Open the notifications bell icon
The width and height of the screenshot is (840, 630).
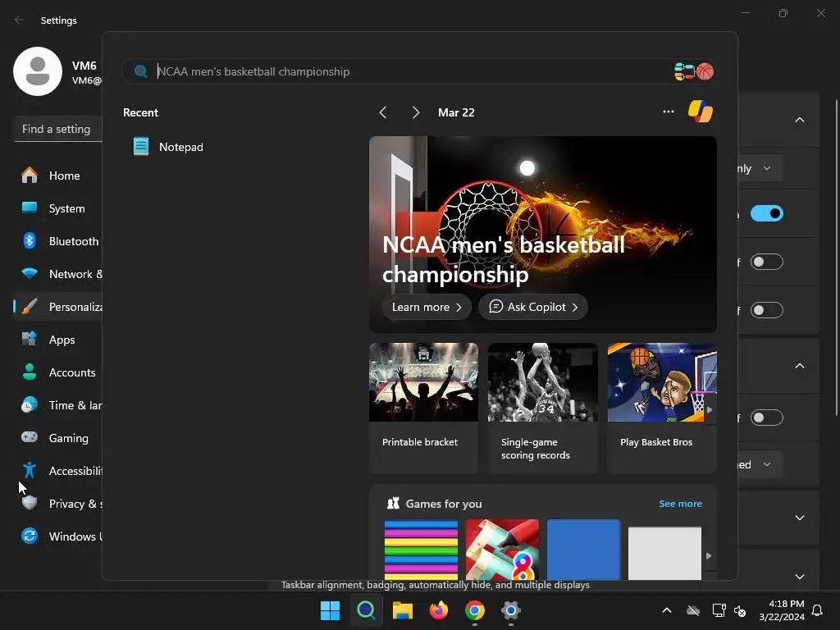(818, 610)
